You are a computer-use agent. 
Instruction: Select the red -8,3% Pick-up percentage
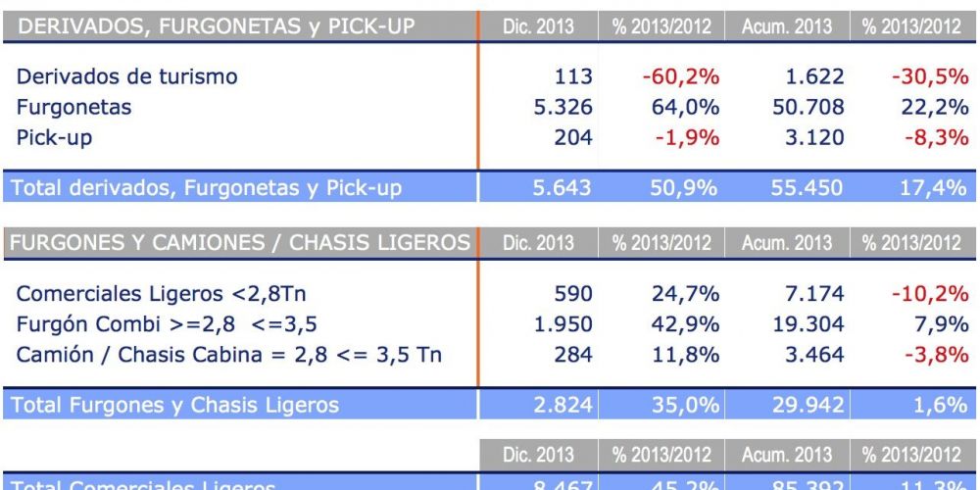934,137
